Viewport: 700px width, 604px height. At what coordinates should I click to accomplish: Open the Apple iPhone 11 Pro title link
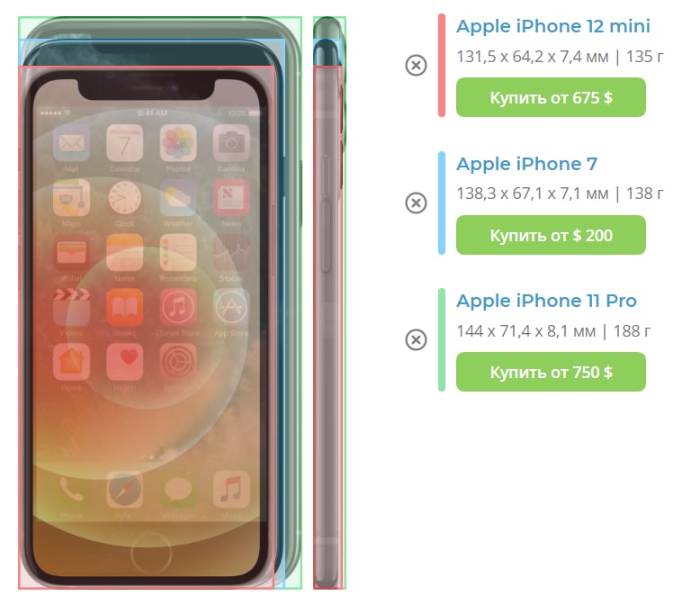click(546, 302)
